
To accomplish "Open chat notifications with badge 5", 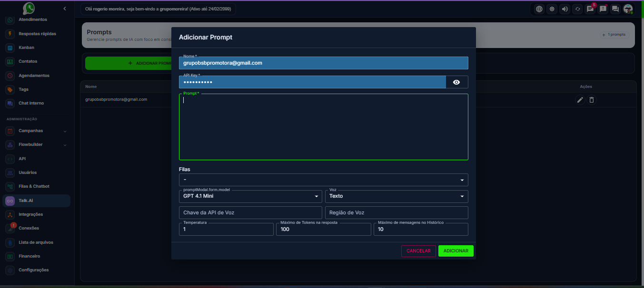I will point(590,9).
